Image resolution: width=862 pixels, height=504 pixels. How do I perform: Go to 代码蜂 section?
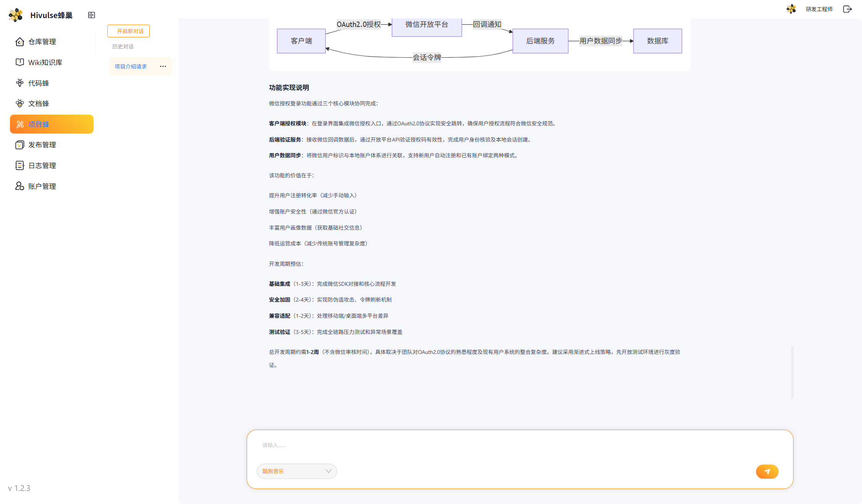[52, 83]
